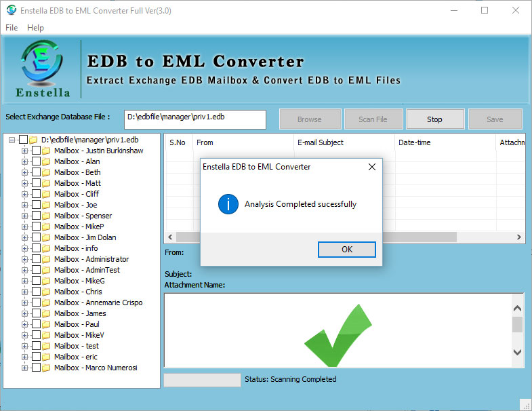Click the Enstella logo in the banner
Image resolution: width=532 pixels, height=411 pixels.
(41, 69)
